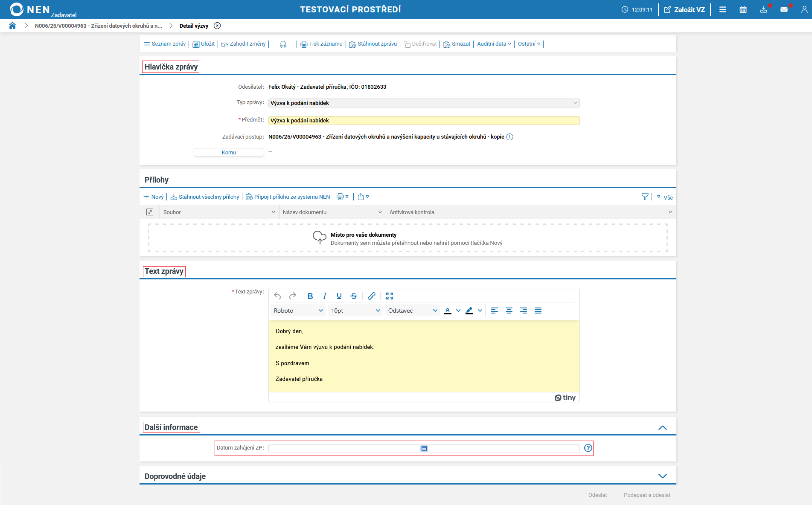Open the messages envelope icon
This screenshot has width=812, height=505.
[784, 9]
